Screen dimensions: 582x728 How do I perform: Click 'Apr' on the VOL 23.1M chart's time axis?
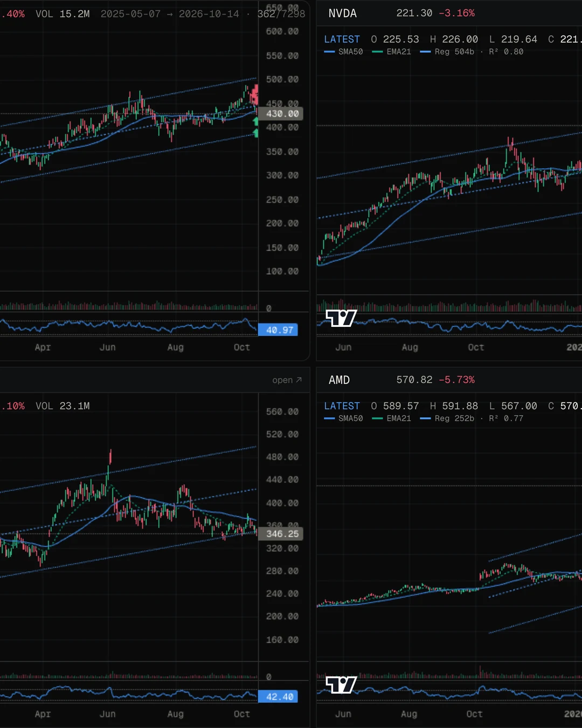click(x=43, y=714)
